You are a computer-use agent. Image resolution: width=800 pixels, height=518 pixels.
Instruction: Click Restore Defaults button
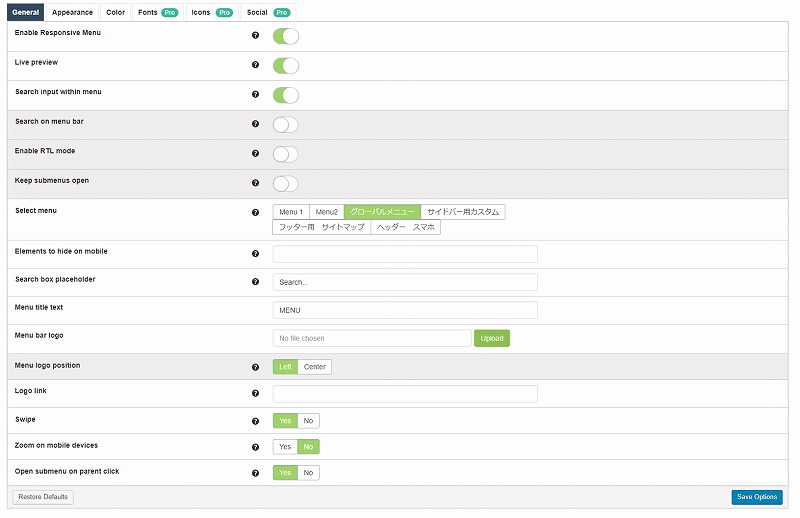pos(43,497)
